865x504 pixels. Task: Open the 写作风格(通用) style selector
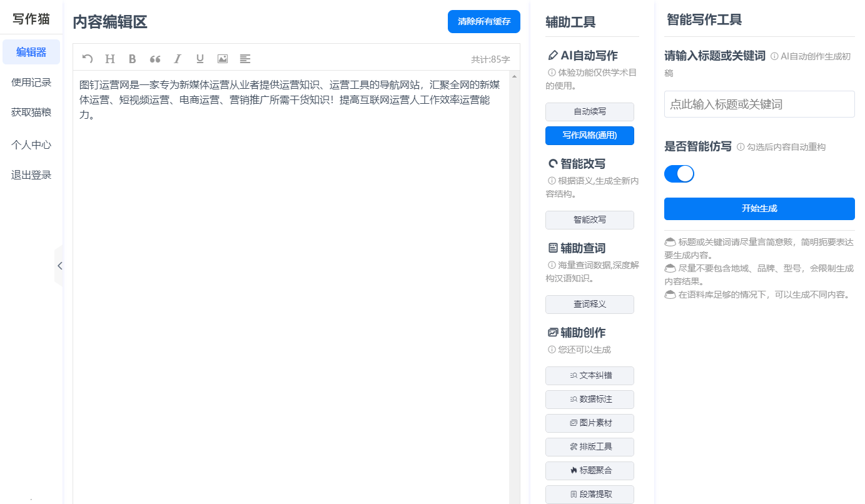pos(589,136)
